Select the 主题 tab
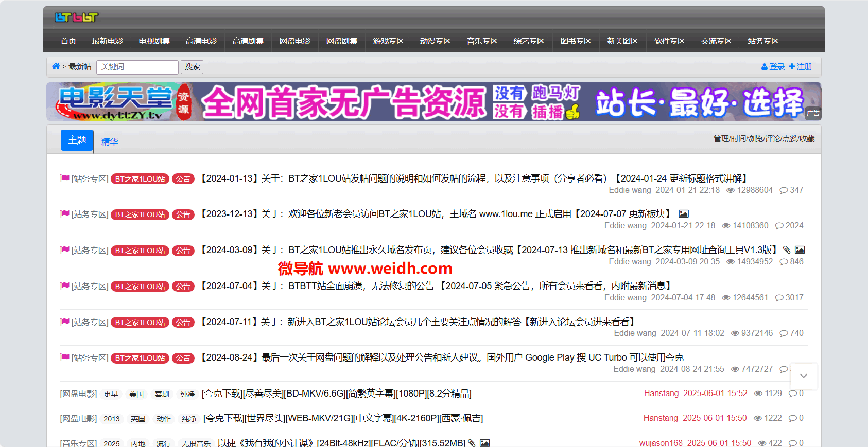The width and height of the screenshot is (868, 447). (x=77, y=140)
